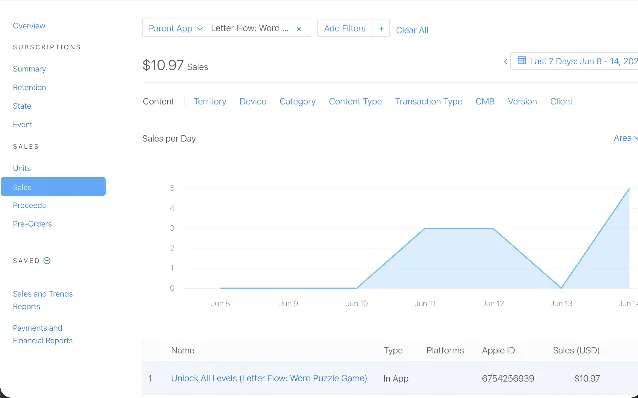638x398 pixels.
Task: Switch to the CMB tab
Action: (x=485, y=101)
